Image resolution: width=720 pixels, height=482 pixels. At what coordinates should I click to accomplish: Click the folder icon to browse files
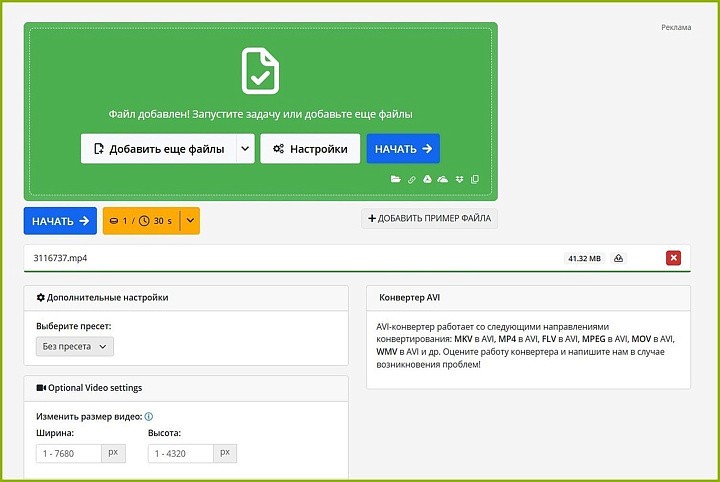pyautogui.click(x=395, y=179)
